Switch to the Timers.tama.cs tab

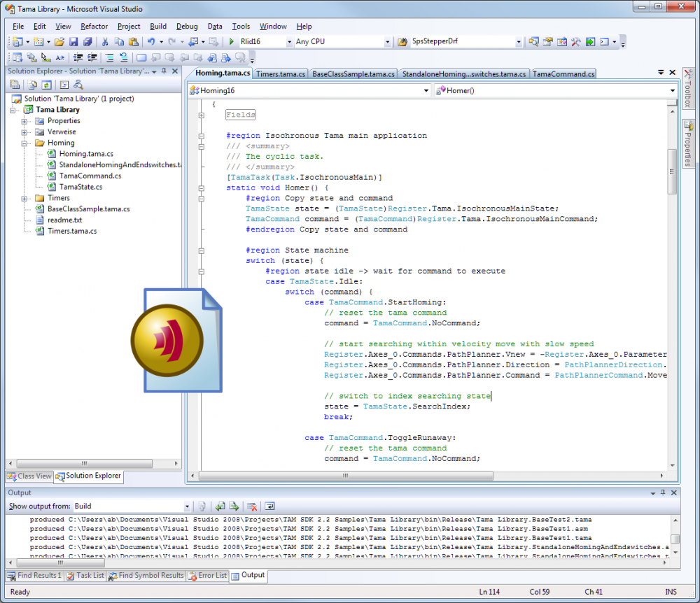coord(281,73)
